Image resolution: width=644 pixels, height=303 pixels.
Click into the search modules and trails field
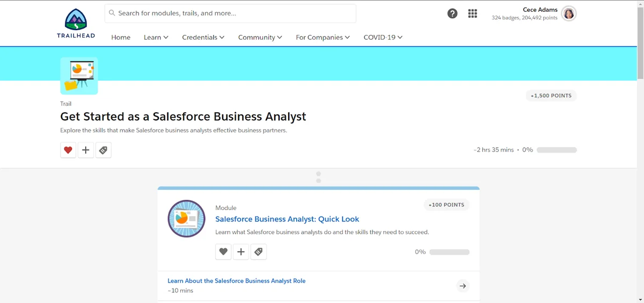(230, 13)
